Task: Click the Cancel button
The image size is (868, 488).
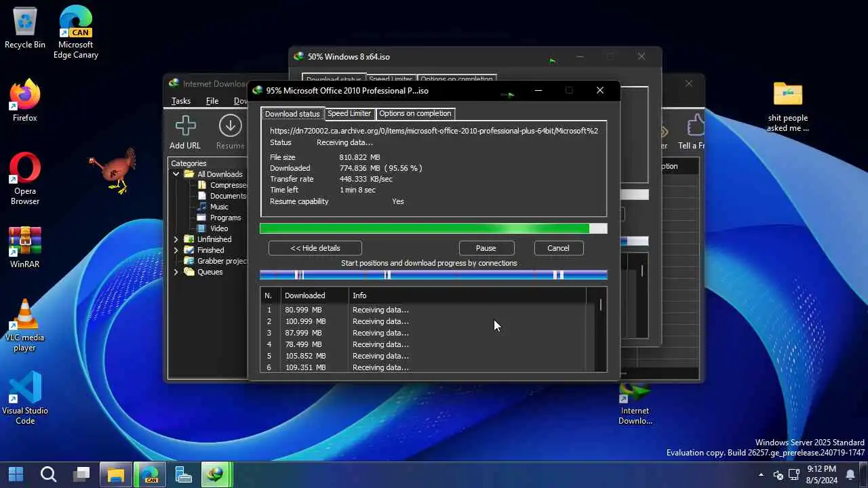Action: (x=559, y=248)
